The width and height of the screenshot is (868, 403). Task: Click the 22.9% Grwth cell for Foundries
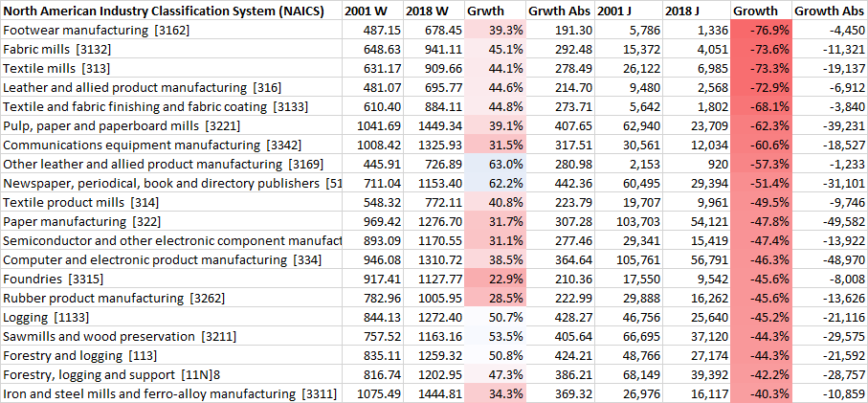(x=495, y=279)
